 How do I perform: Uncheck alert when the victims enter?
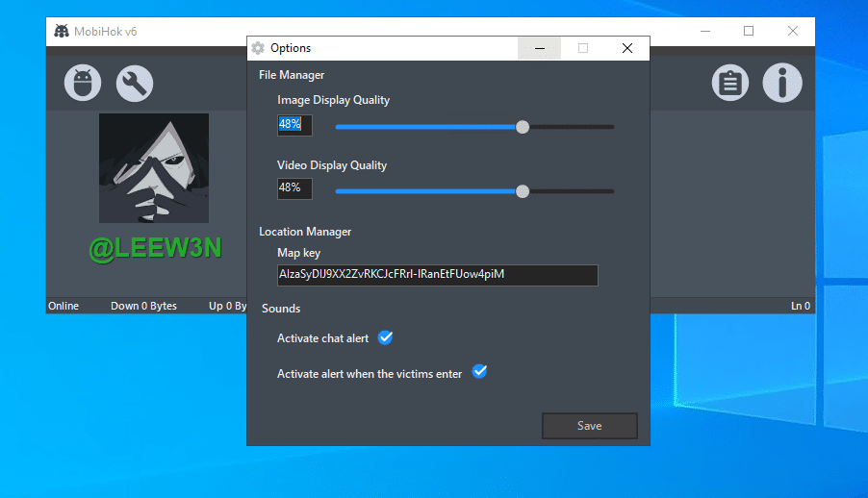tap(479, 372)
